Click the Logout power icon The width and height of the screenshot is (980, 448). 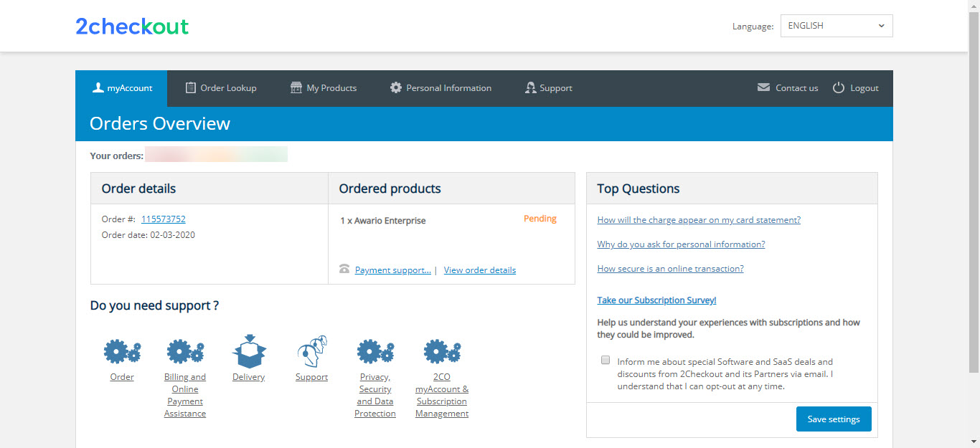(839, 87)
